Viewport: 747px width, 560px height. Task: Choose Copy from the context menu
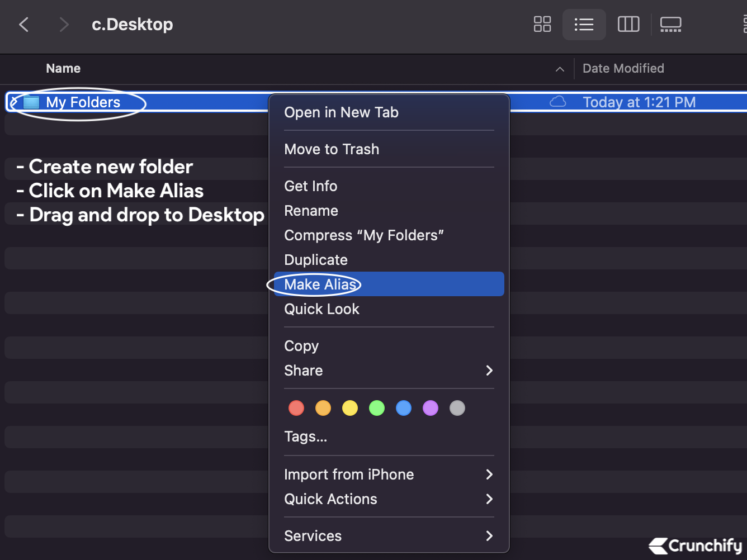tap(389, 346)
